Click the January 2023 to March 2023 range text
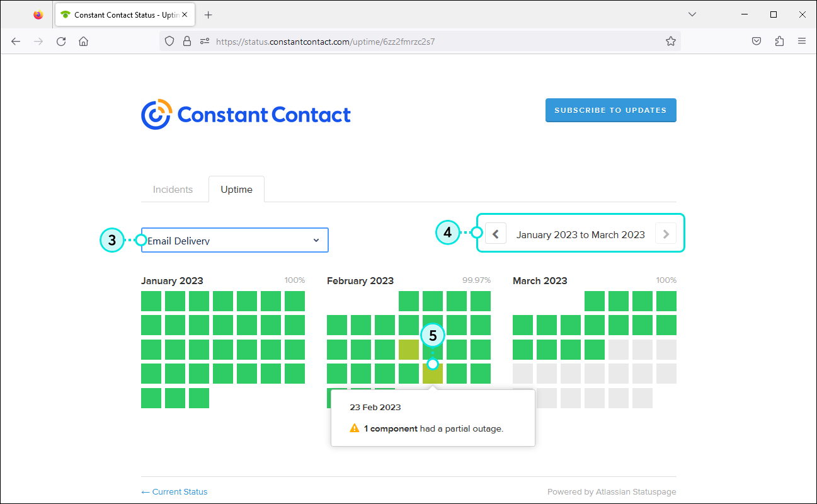This screenshot has width=817, height=504. 581,234
